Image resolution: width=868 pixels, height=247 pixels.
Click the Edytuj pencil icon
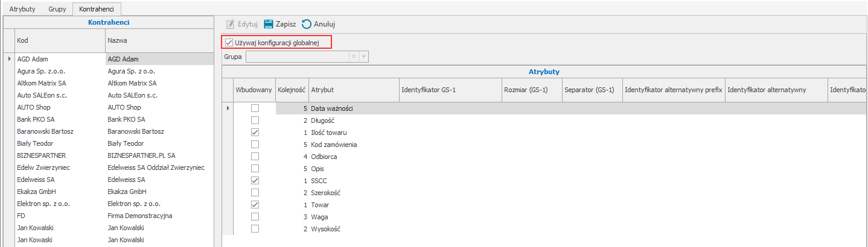click(x=230, y=24)
